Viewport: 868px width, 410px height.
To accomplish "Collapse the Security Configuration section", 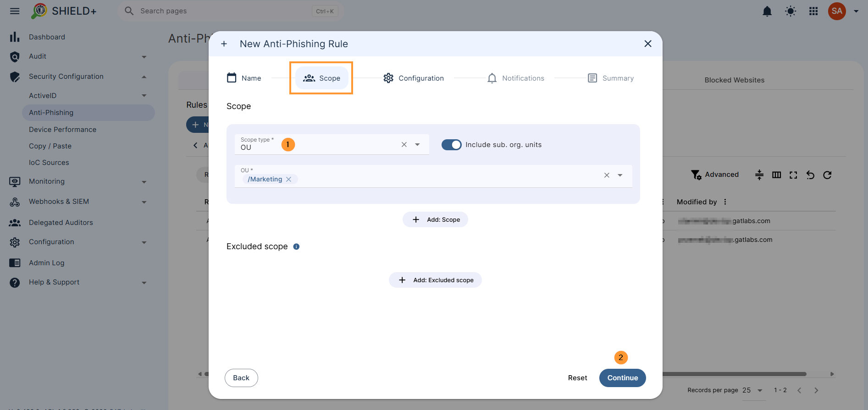I will [x=144, y=77].
